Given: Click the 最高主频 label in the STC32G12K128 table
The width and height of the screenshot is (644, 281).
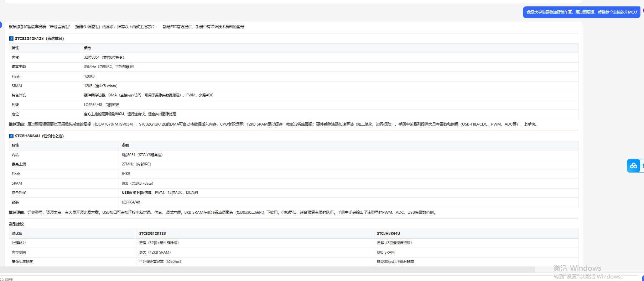Looking at the screenshot, I should [19, 67].
